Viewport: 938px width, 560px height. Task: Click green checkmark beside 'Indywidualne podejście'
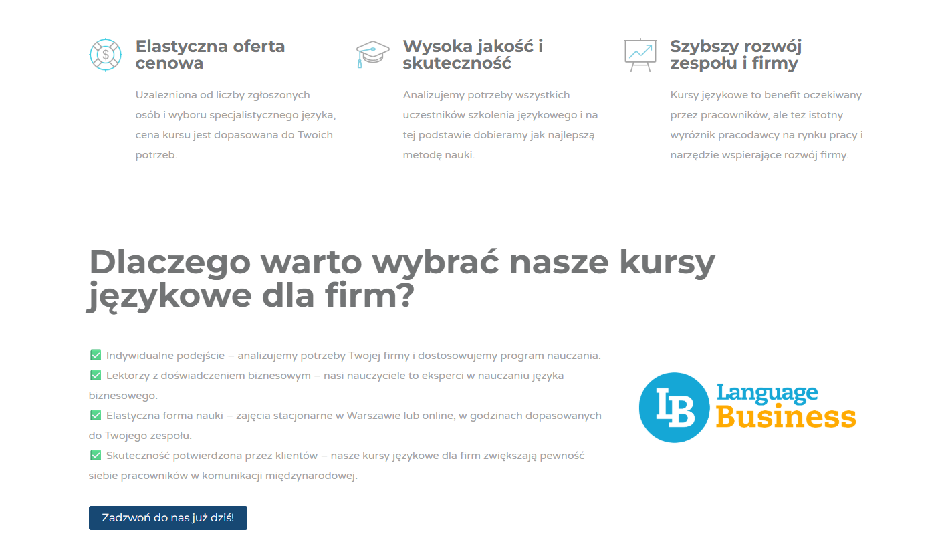(x=95, y=356)
